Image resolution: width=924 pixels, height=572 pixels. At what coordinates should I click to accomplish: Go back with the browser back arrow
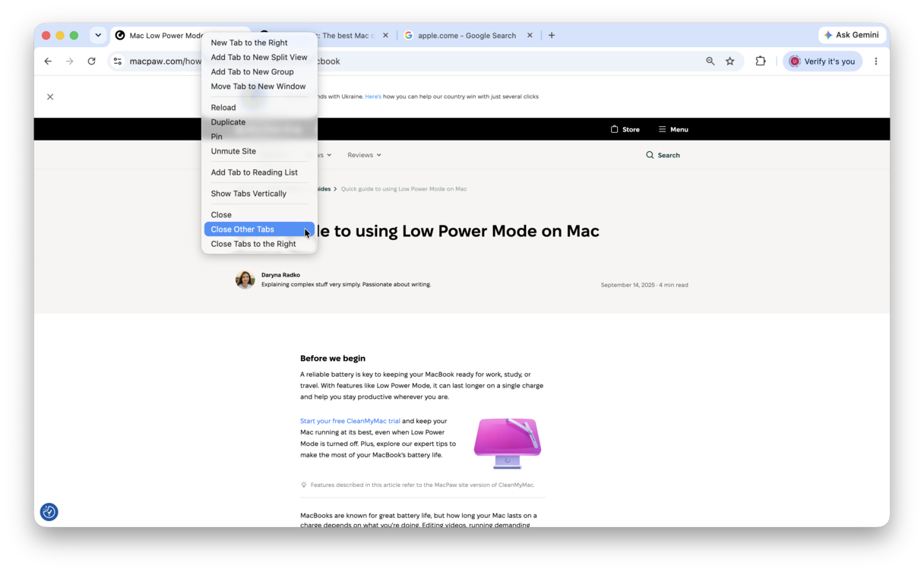pos(48,62)
